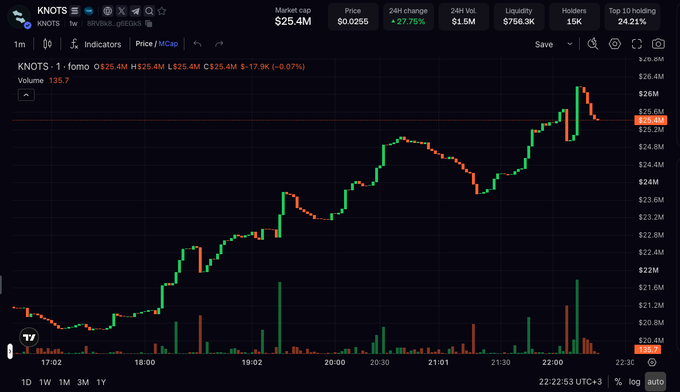Viewport: 680px width, 392px height.
Task: Select the 1Y date range
Action: tap(101, 382)
